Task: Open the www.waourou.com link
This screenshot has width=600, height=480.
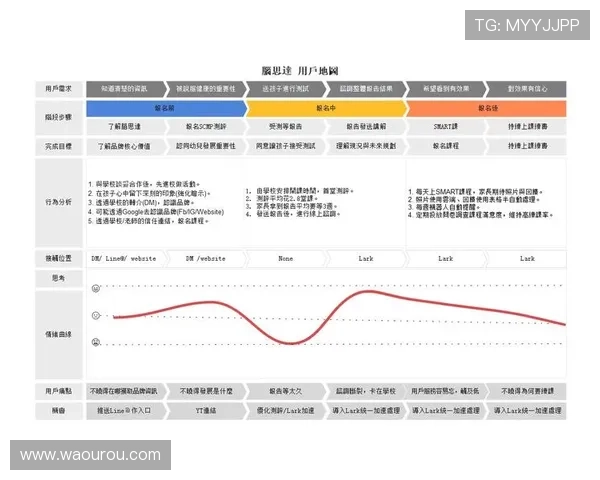Action: pyautogui.click(x=90, y=455)
